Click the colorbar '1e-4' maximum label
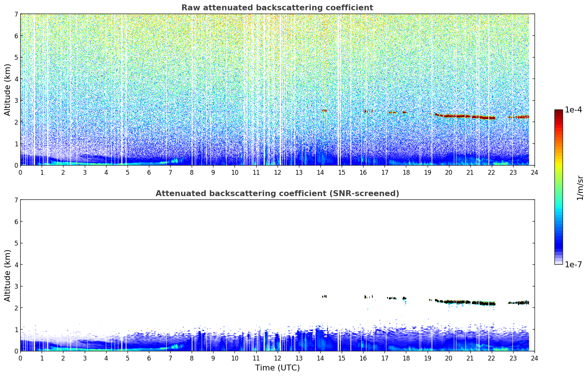The height and width of the screenshot is (376, 588). tap(573, 110)
